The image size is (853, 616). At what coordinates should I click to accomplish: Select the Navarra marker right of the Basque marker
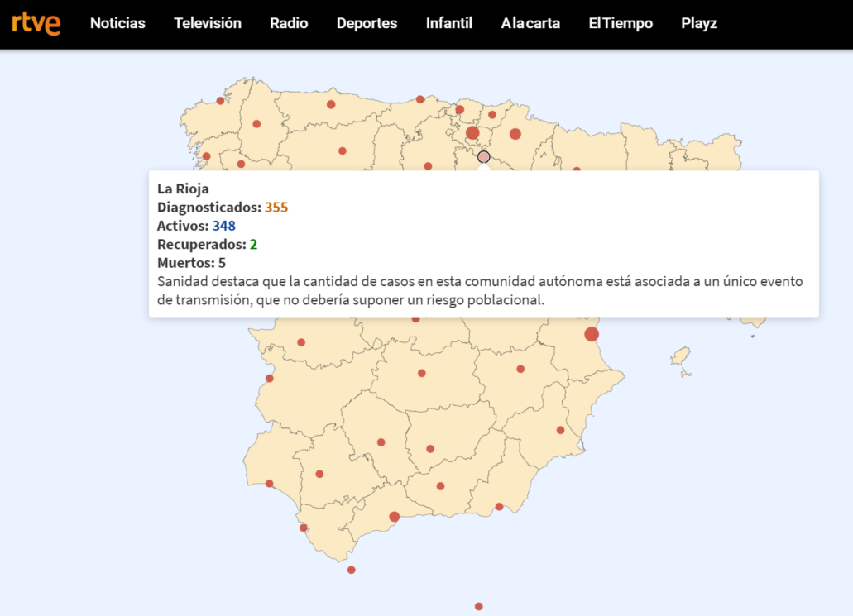coord(515,134)
